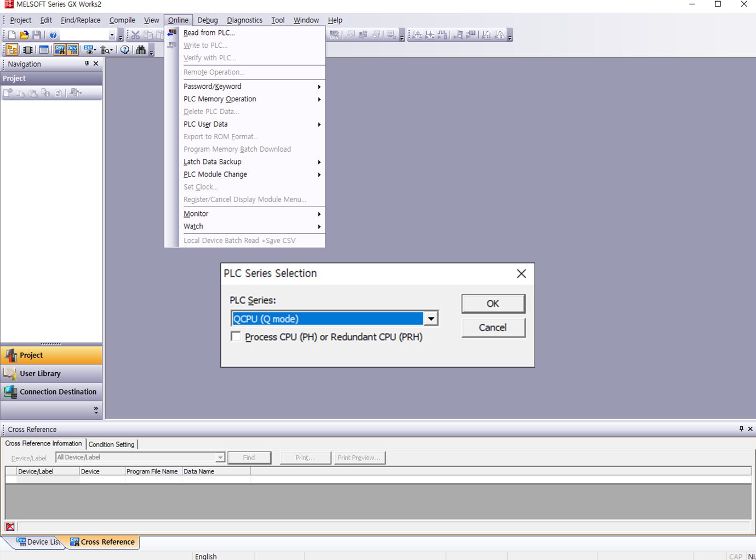
Task: Open the Tool menu
Action: pos(278,20)
